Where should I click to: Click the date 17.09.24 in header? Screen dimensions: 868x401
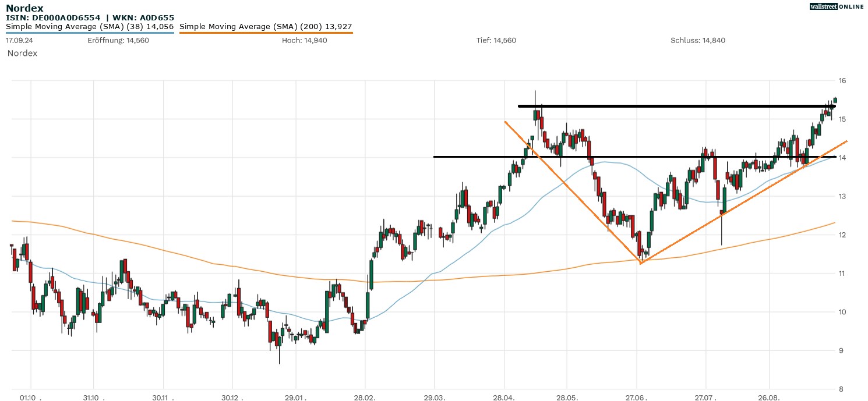point(19,41)
